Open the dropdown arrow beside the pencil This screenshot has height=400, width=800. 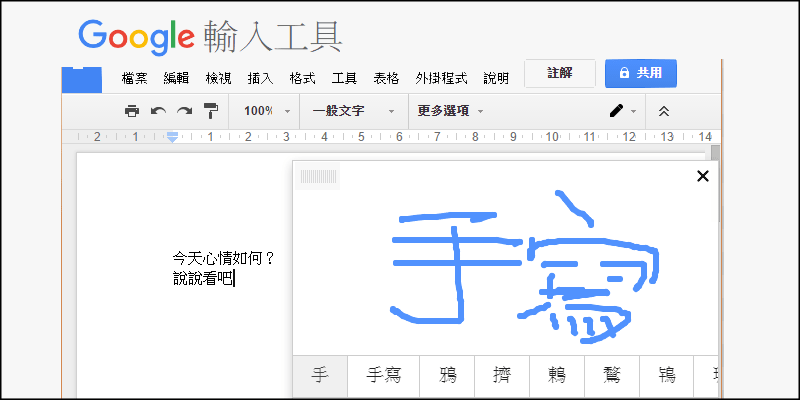tap(633, 111)
